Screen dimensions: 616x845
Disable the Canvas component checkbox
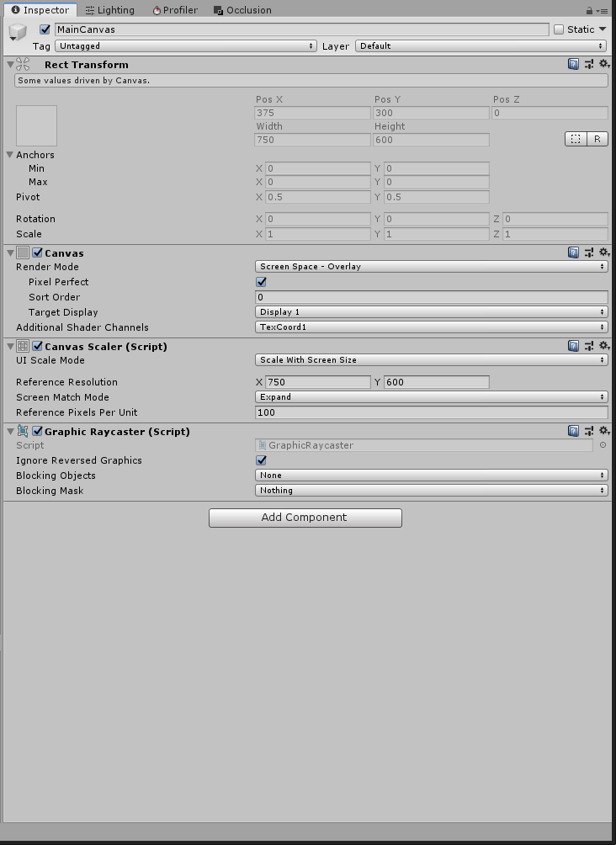[37, 252]
